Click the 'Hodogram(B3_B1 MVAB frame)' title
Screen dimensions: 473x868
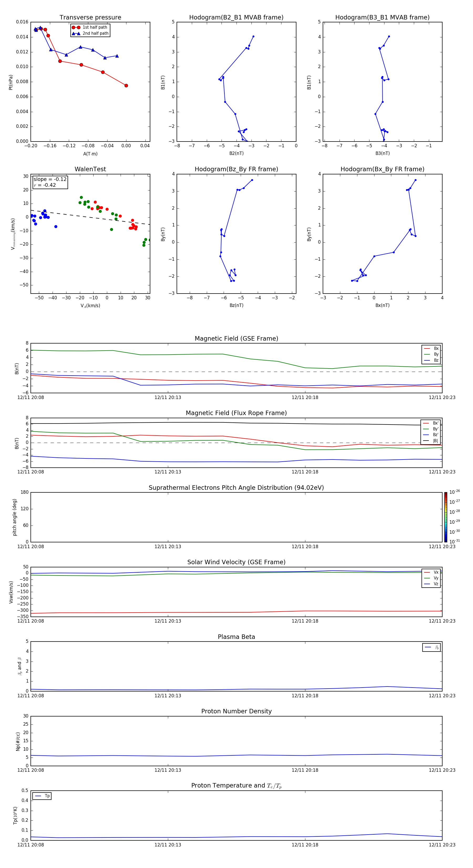[382, 17]
